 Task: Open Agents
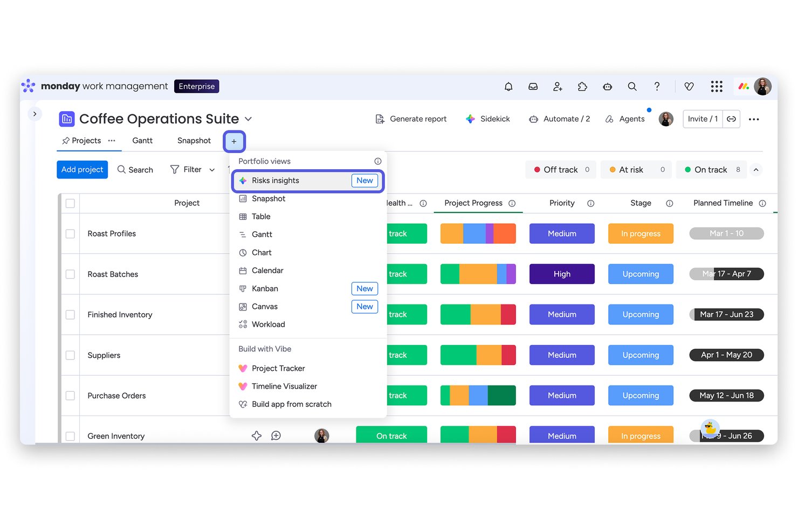(625, 119)
